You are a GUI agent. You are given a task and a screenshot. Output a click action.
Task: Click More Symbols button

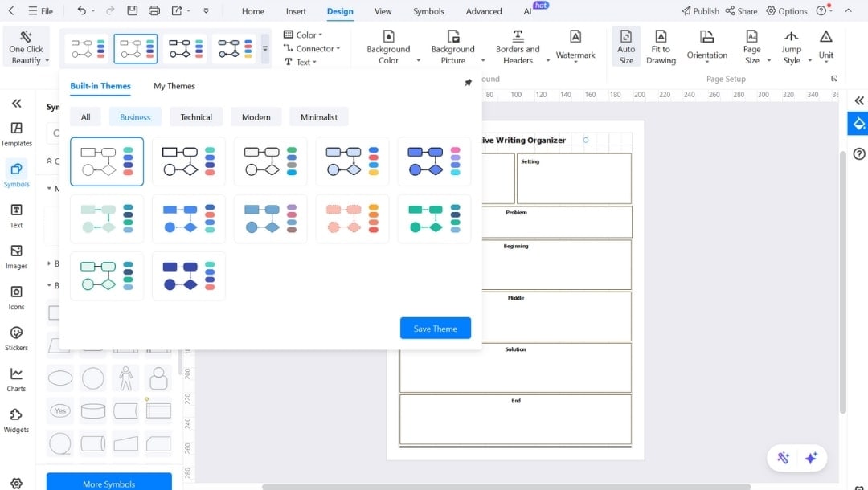point(109,483)
